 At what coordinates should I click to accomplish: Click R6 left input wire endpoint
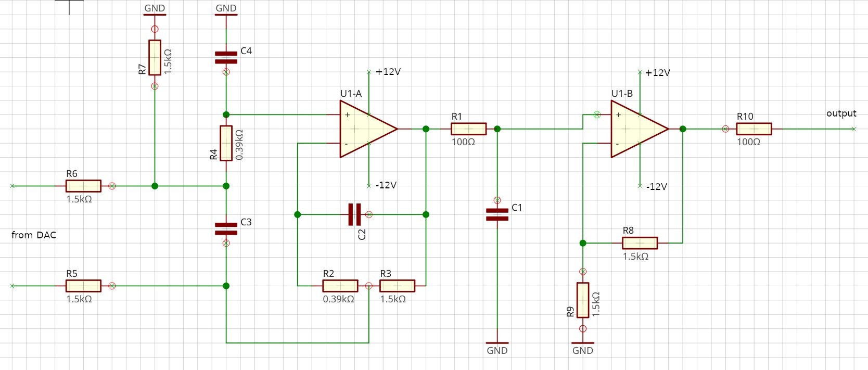click(x=12, y=186)
